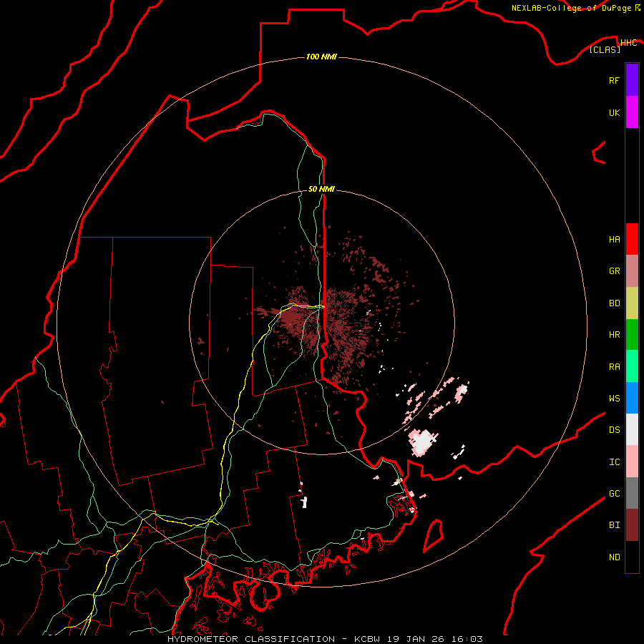
Task: Click the HA legend label
Action: [x=614, y=239]
